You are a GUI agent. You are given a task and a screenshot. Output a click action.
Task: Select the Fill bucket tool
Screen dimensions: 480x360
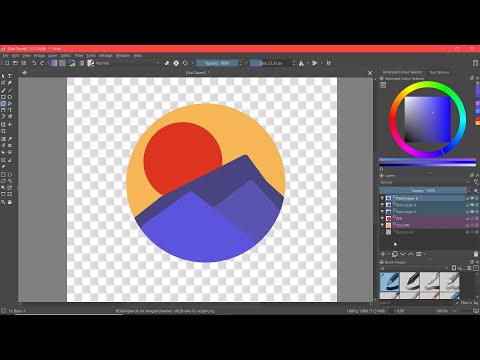coord(3,152)
